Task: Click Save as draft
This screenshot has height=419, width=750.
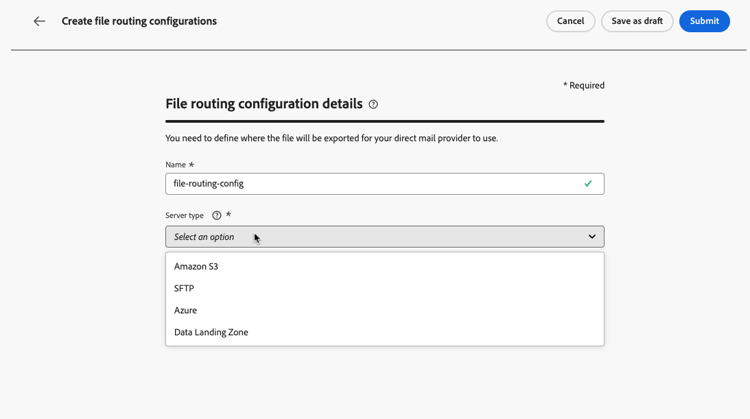Action: tap(637, 21)
